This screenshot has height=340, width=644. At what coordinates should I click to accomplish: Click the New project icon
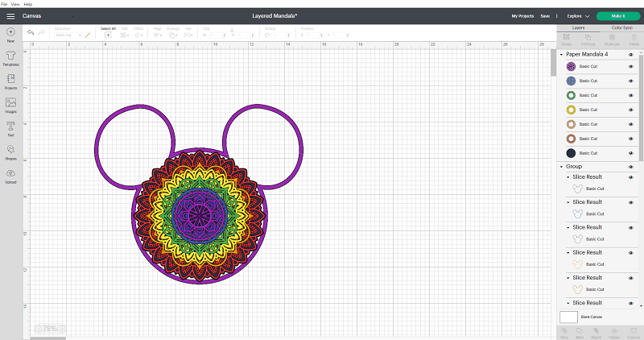10,32
